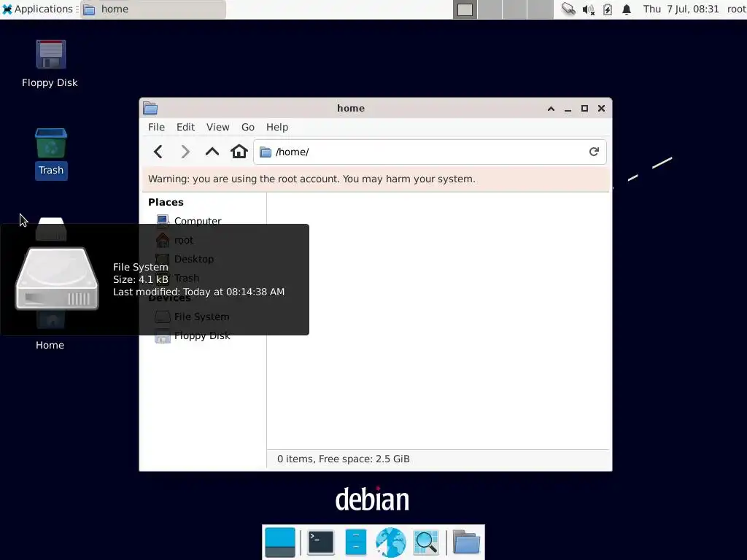Launch the Terminal from the dock
Image resolution: width=747 pixels, height=560 pixels.
[321, 542]
